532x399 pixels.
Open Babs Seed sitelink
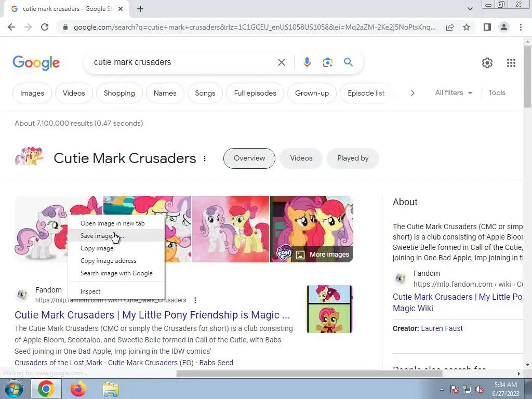pyautogui.click(x=216, y=363)
